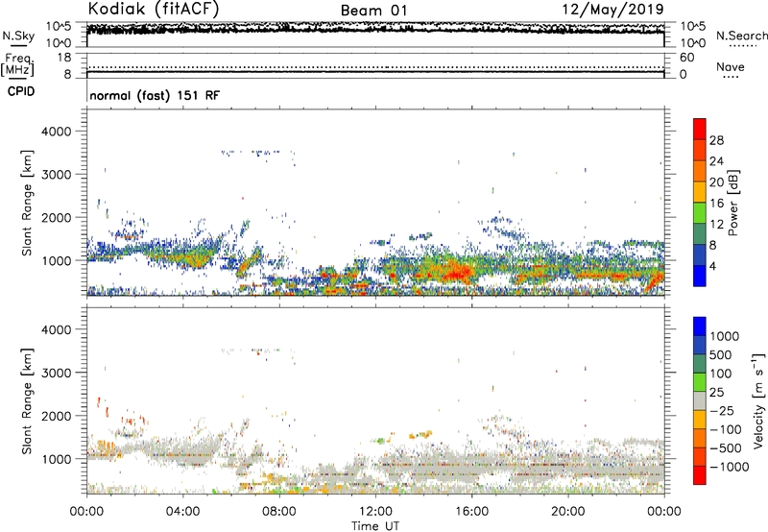
Task: Click the "Beam 01" header label
Action: 373,11
